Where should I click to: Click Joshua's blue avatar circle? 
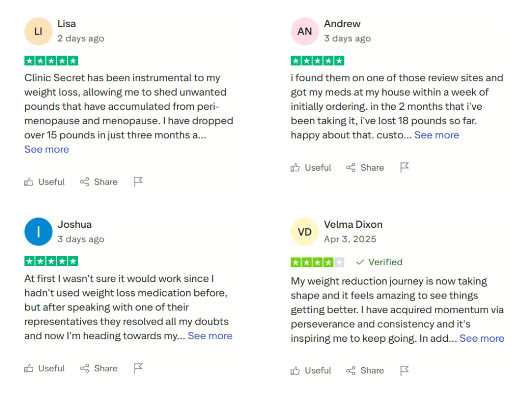click(x=38, y=232)
